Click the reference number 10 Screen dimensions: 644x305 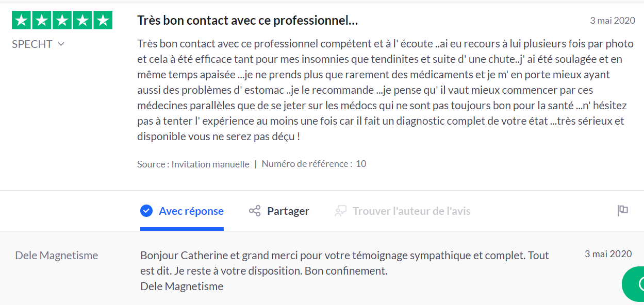pos(361,164)
